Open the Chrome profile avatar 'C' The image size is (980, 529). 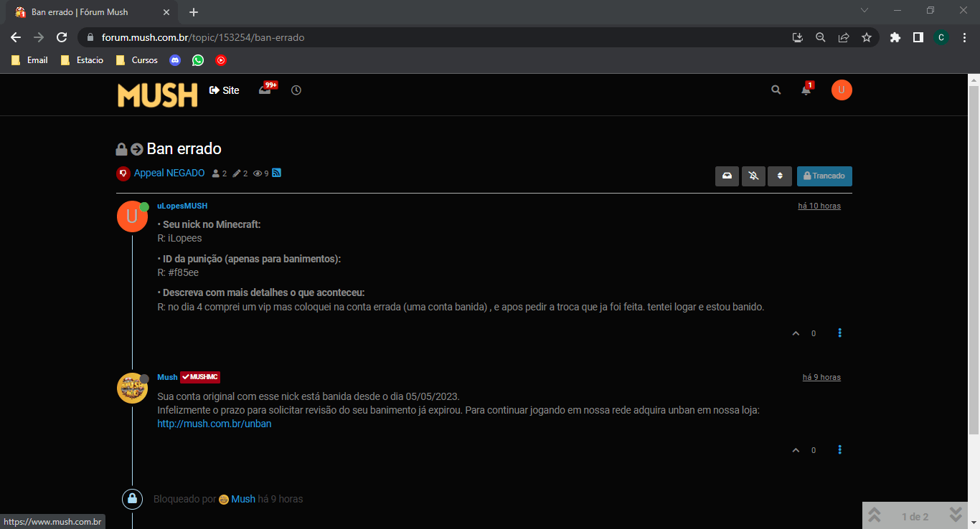pos(941,37)
